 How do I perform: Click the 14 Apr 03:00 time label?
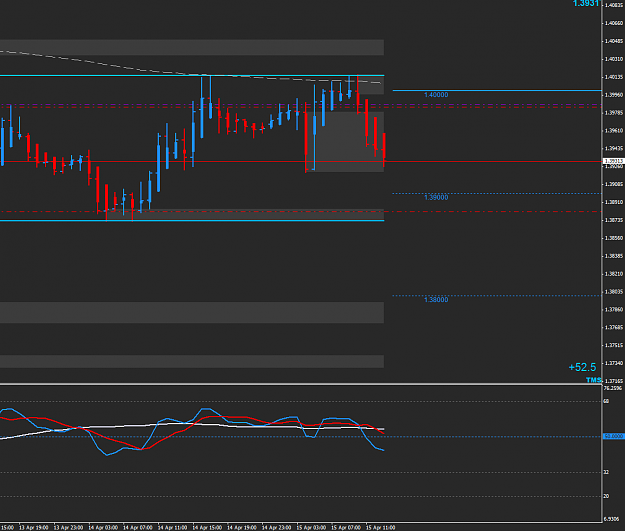[103, 527]
